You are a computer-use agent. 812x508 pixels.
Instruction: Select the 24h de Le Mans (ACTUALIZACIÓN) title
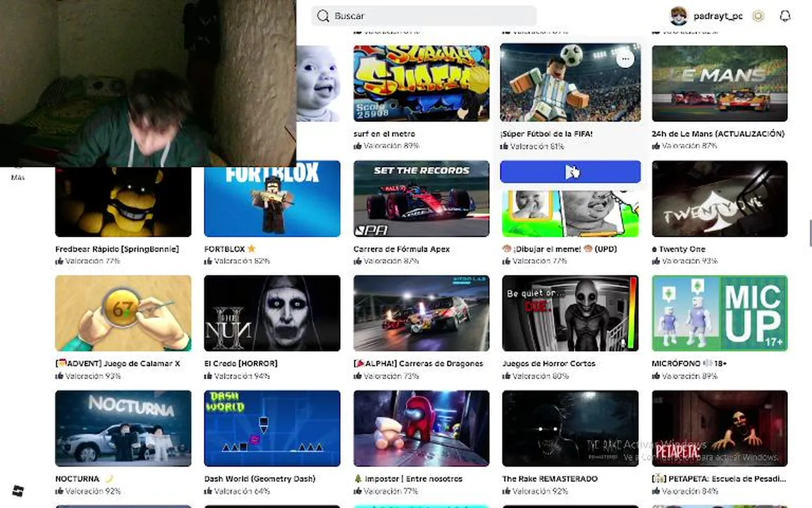718,134
